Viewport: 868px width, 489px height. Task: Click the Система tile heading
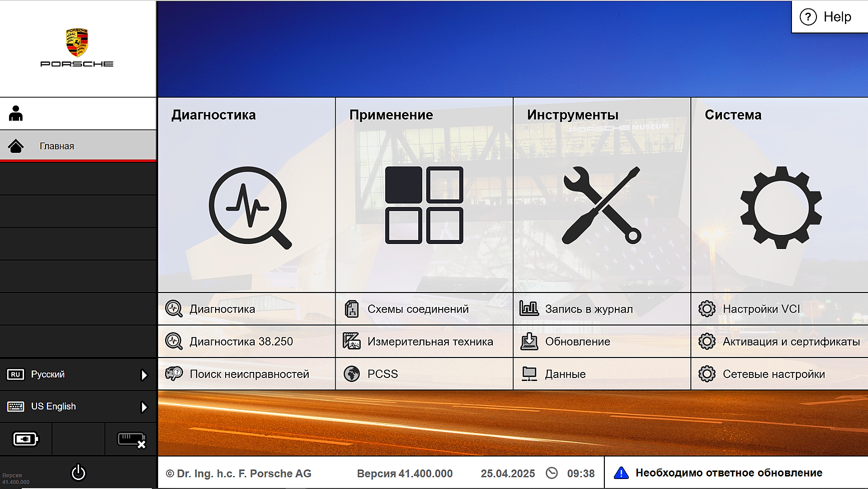(733, 115)
